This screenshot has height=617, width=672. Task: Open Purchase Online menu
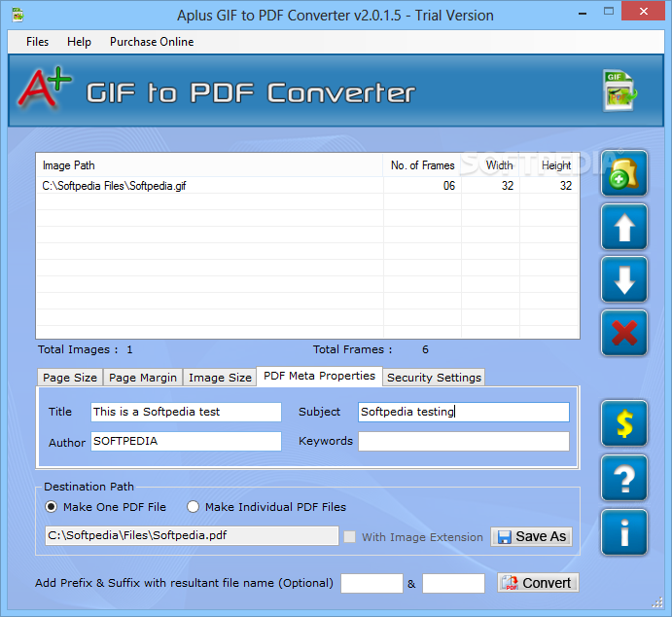[x=152, y=42]
